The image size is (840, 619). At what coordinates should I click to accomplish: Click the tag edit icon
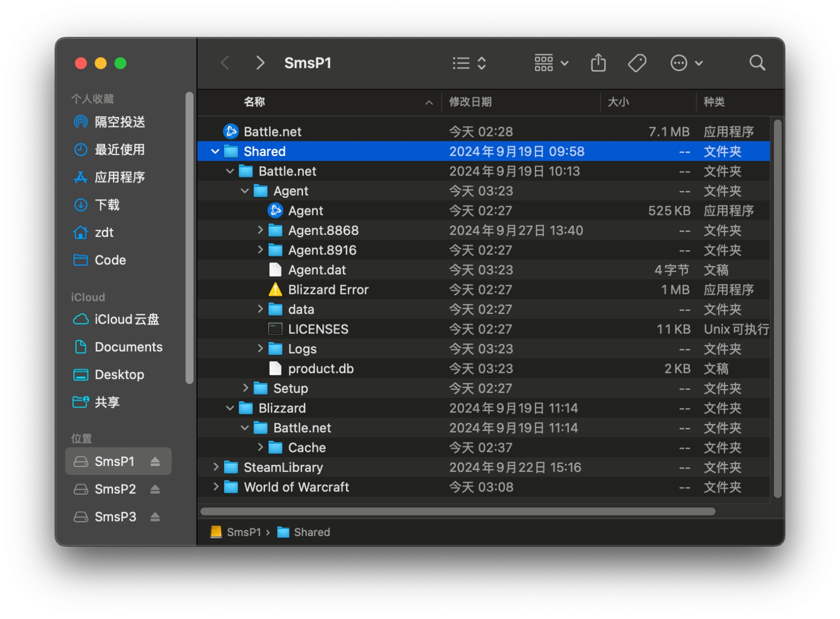(x=637, y=63)
